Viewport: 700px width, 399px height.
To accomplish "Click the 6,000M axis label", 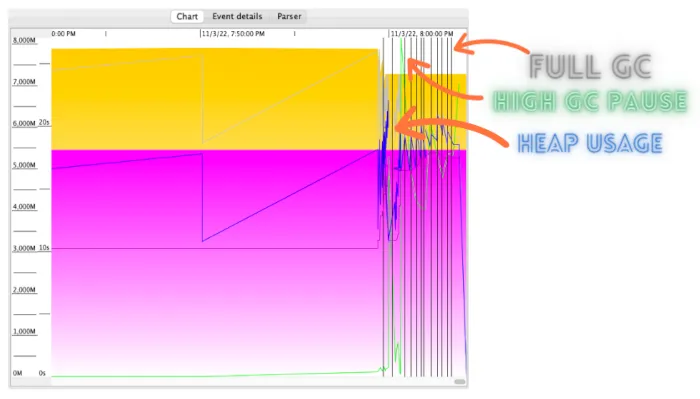I will coord(24,123).
